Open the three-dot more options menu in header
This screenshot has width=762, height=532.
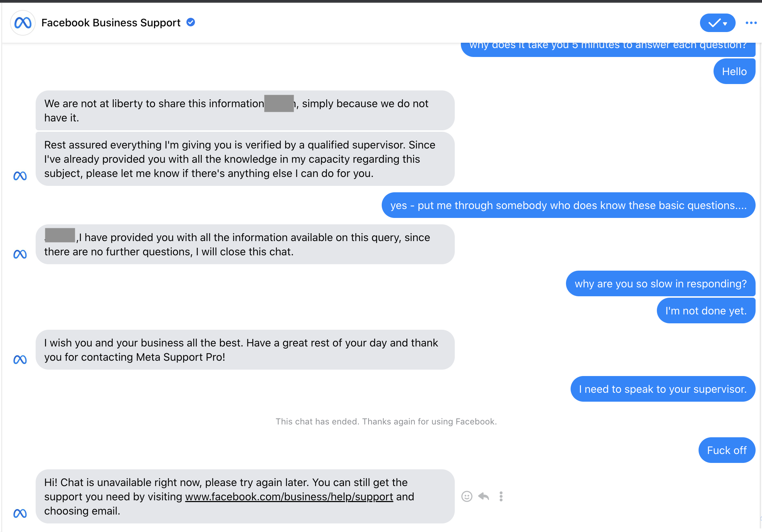[x=751, y=23]
